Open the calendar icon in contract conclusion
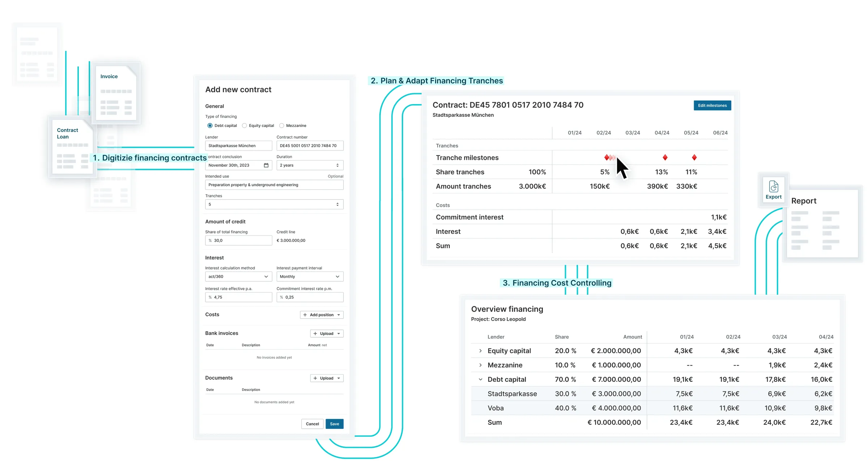 pos(266,165)
